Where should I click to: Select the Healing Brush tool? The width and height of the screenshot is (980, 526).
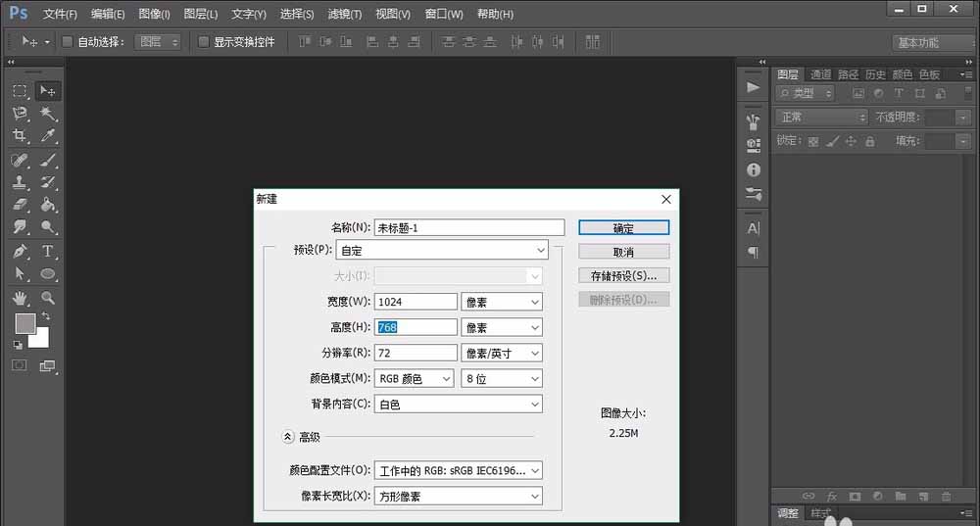point(20,161)
